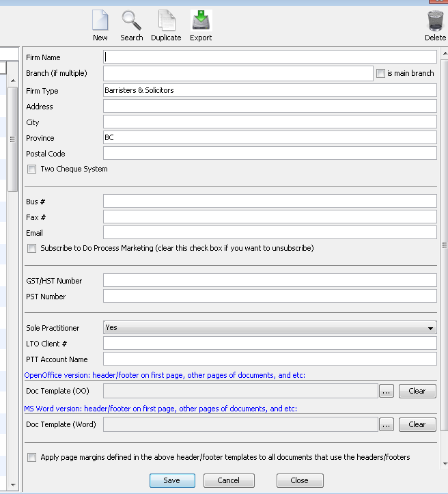Export the record with the green arrow icon
The width and height of the screenshot is (448, 494).
pos(201,26)
